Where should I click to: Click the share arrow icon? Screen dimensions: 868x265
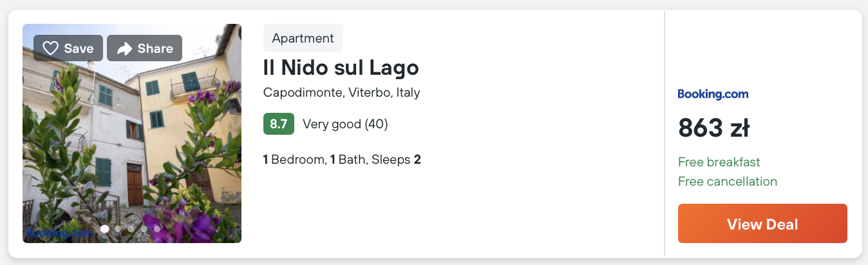pyautogui.click(x=124, y=48)
